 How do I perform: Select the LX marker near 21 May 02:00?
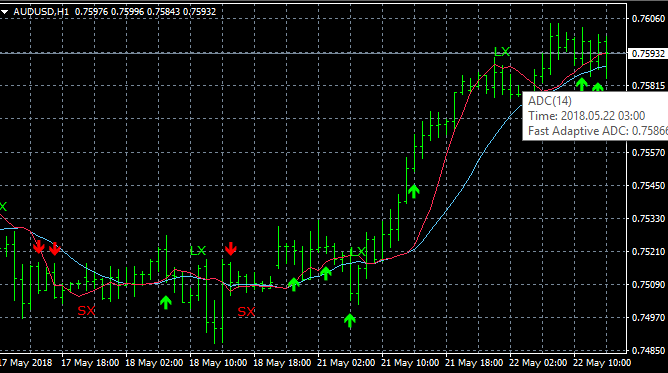(x=358, y=251)
